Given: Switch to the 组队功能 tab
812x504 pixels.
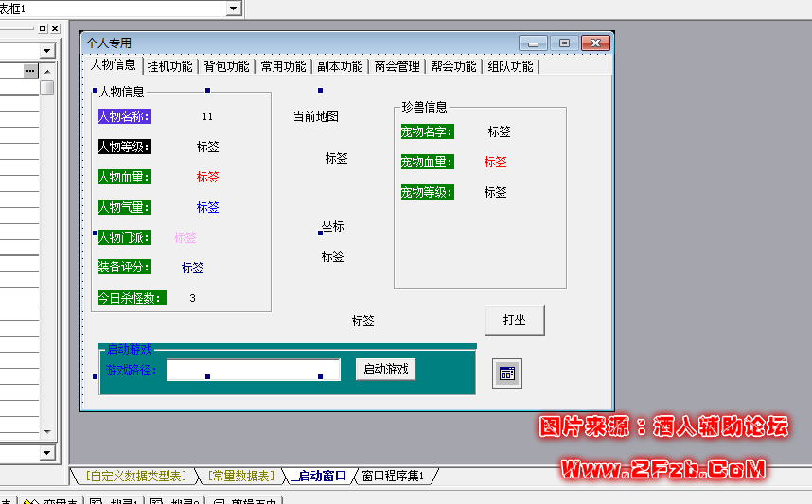Looking at the screenshot, I should pos(510,66).
